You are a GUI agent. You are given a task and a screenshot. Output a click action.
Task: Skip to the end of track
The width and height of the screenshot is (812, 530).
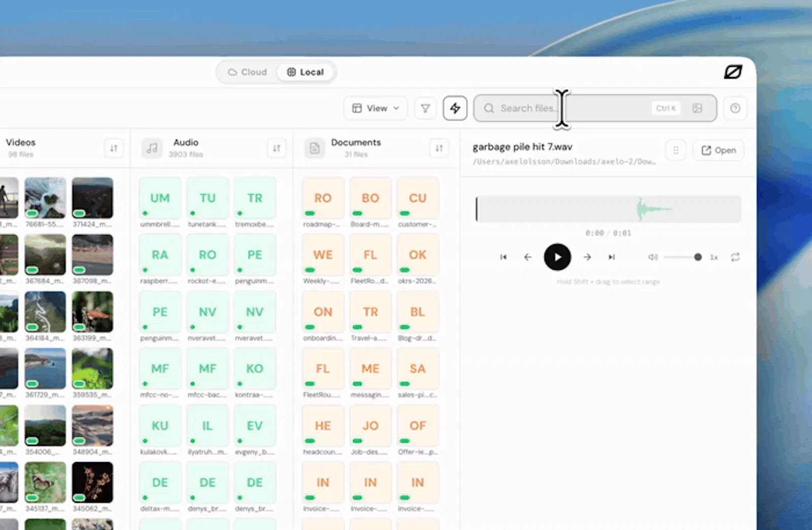612,257
